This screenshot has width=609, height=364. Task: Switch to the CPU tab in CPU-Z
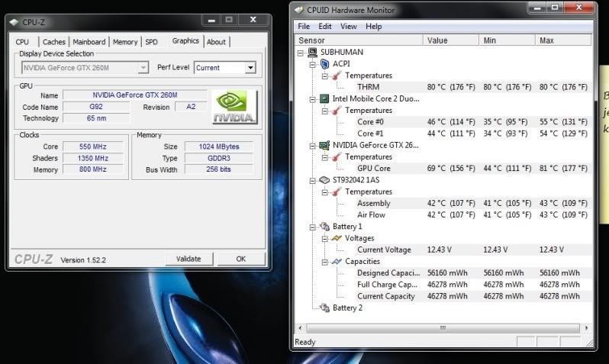[22, 42]
